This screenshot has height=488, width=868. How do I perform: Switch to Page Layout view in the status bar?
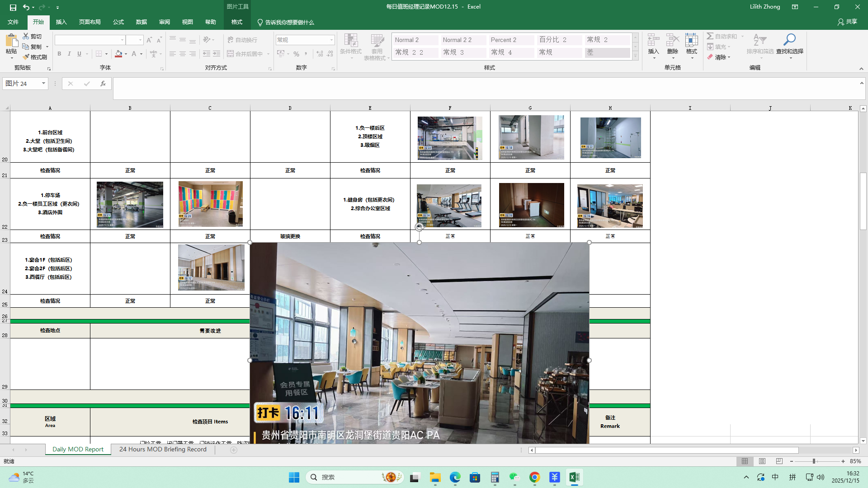762,461
